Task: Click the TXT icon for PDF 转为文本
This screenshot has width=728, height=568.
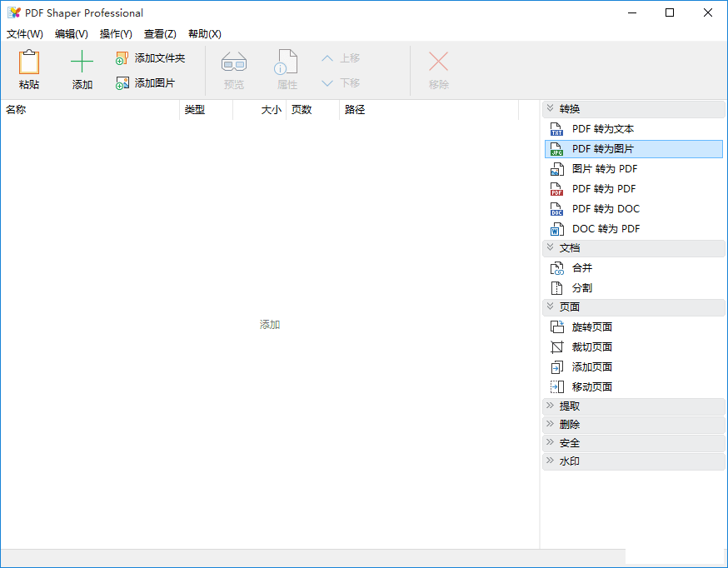Action: pos(556,129)
